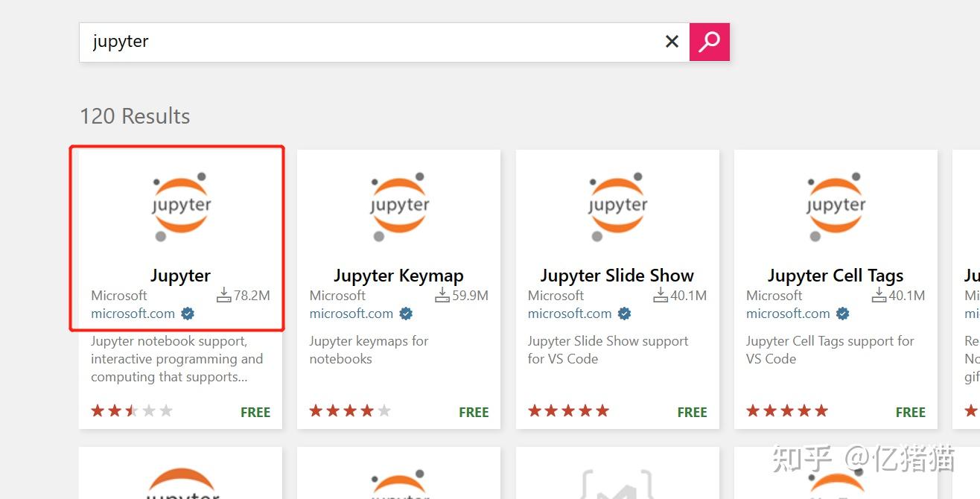Screen dimensions: 980x499
Task: Click the '78.2M' install count
Action: [x=252, y=296]
